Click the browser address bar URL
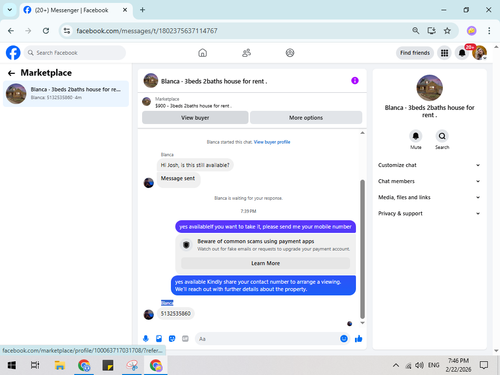 pos(147,31)
